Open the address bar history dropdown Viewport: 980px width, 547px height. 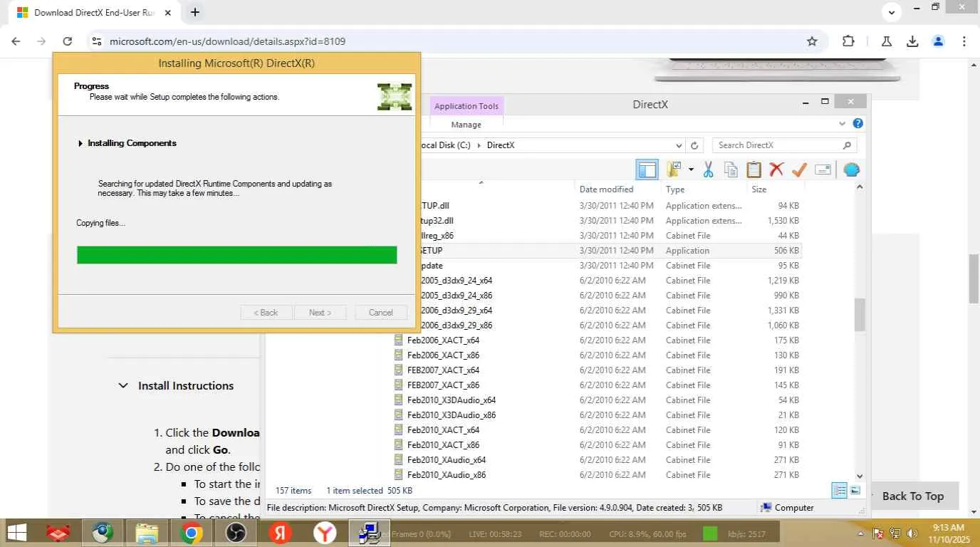pyautogui.click(x=679, y=145)
